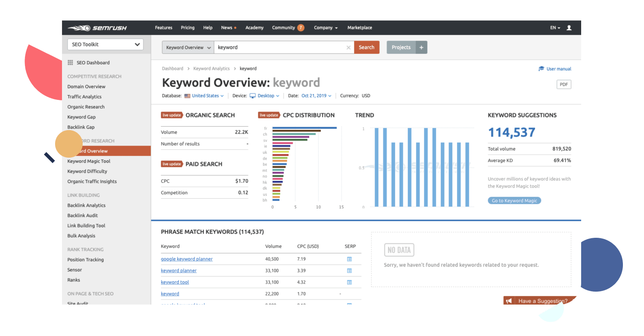Image resolution: width=644 pixels, height=336 pixels.
Task: Click the United States flag icon
Action: coord(187,96)
